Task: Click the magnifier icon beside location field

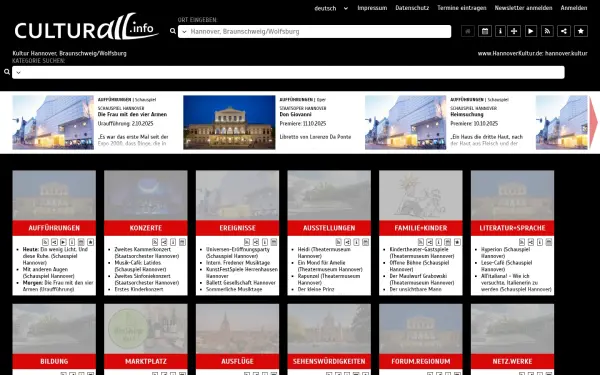Action: point(173,31)
